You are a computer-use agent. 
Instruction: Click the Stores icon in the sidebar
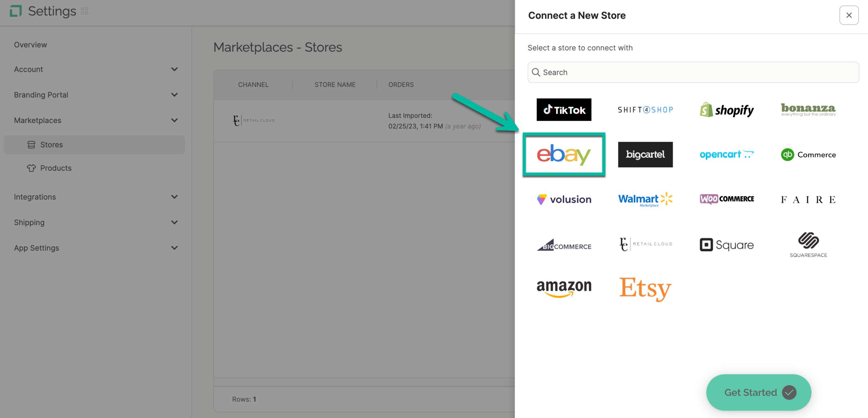(x=31, y=145)
